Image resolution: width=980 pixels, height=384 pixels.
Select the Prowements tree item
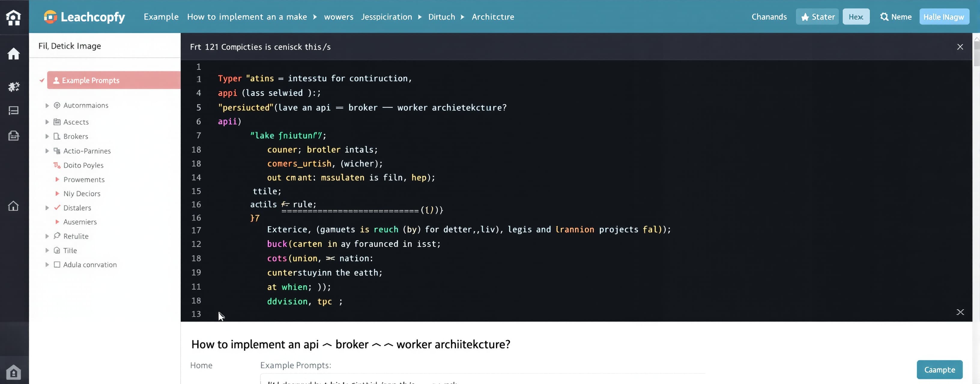pos(84,179)
